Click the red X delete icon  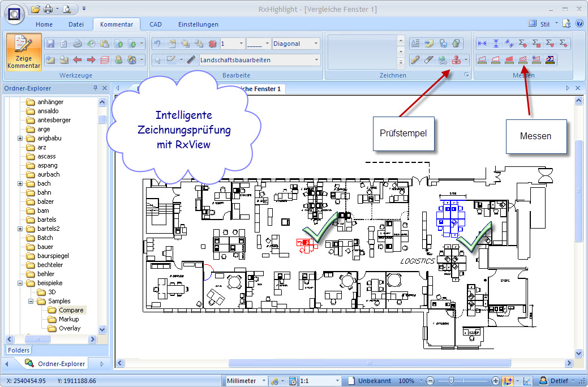click(212, 44)
